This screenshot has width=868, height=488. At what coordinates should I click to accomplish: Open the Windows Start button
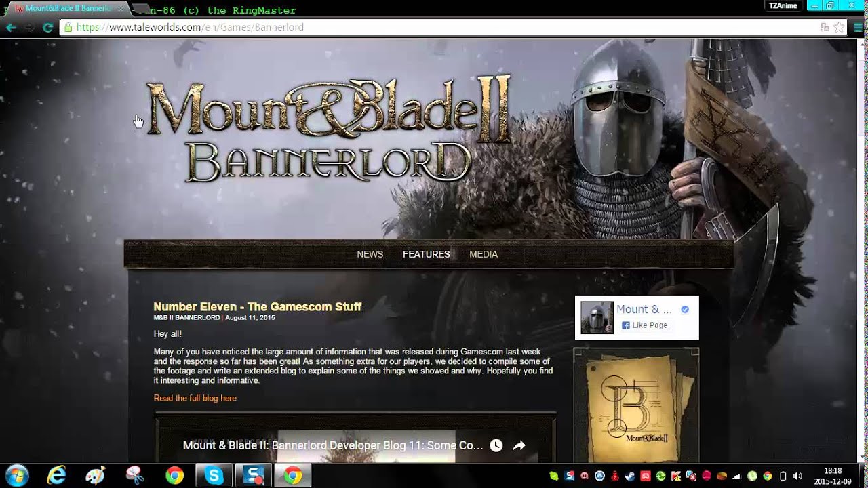coord(16,476)
